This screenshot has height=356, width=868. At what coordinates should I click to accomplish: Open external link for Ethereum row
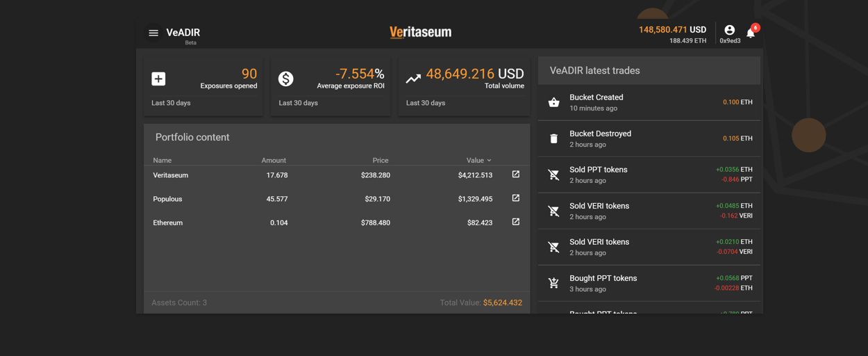pyautogui.click(x=515, y=222)
